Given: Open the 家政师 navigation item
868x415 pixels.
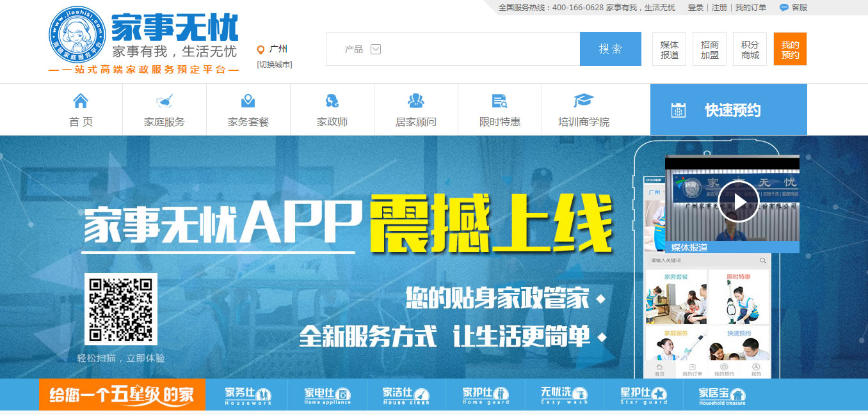Looking at the screenshot, I should (x=332, y=109).
